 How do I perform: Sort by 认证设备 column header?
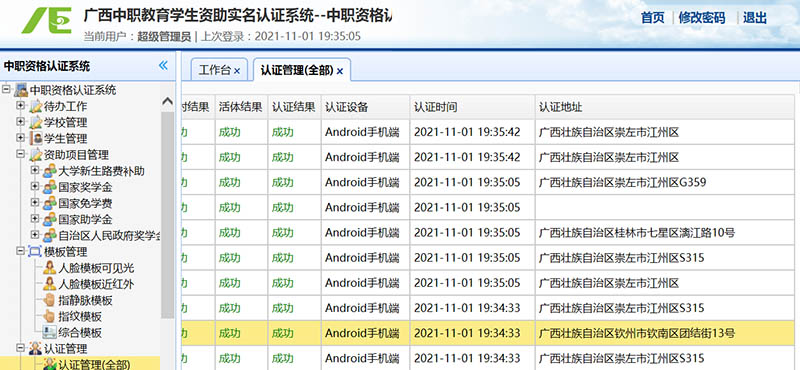click(x=365, y=107)
